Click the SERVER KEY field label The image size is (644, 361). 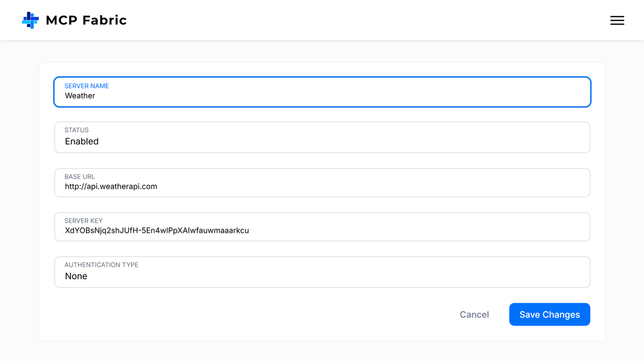[83, 221]
